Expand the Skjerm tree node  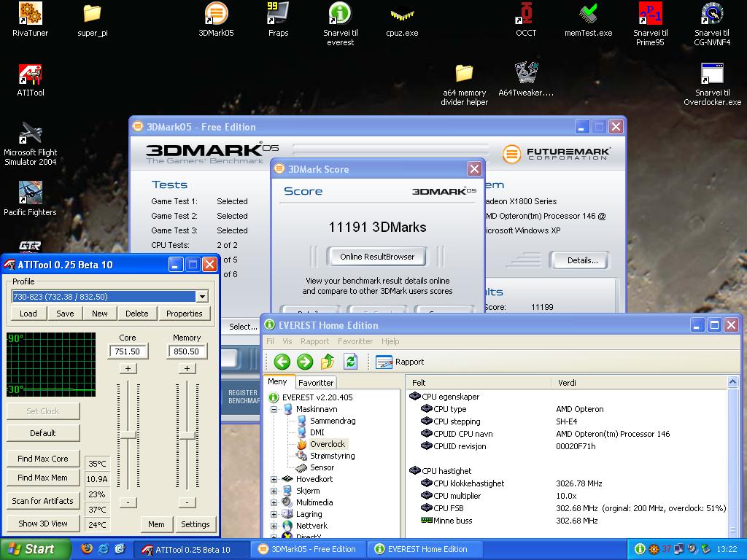274,491
